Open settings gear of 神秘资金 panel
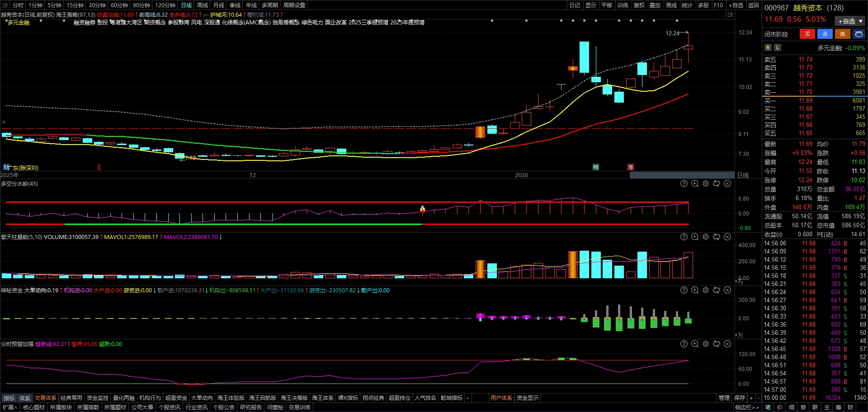 click(706, 290)
